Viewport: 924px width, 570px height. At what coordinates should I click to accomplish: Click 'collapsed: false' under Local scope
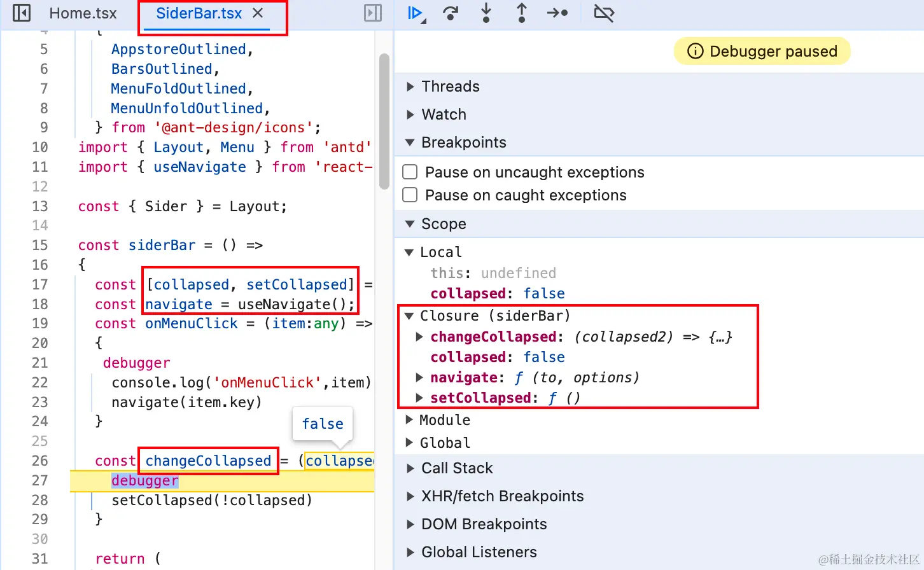click(498, 293)
